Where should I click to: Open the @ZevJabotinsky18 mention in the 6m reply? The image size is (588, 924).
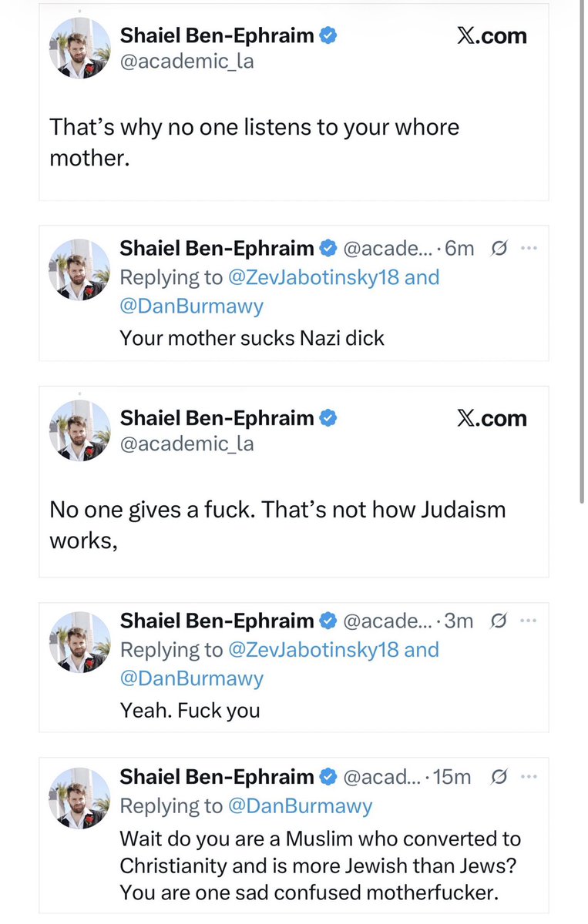click(x=314, y=277)
